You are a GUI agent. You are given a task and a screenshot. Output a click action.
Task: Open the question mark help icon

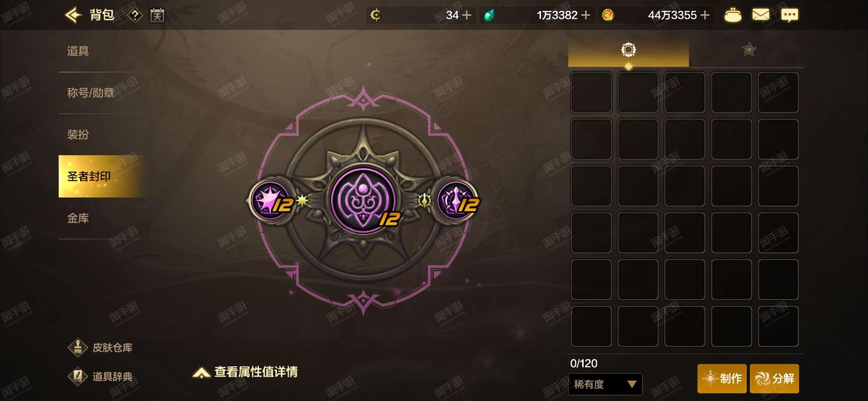pos(135,15)
